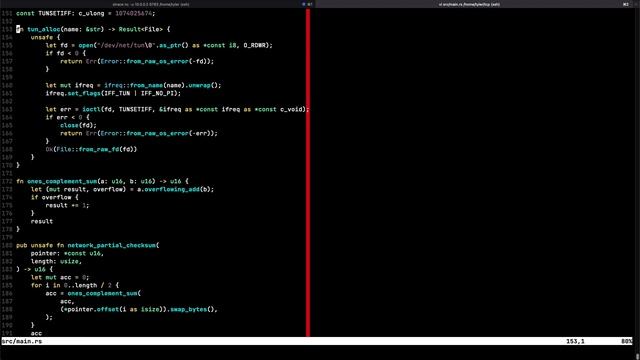
Task: Click pointer.offset in the dereference expression
Action: 93,309
